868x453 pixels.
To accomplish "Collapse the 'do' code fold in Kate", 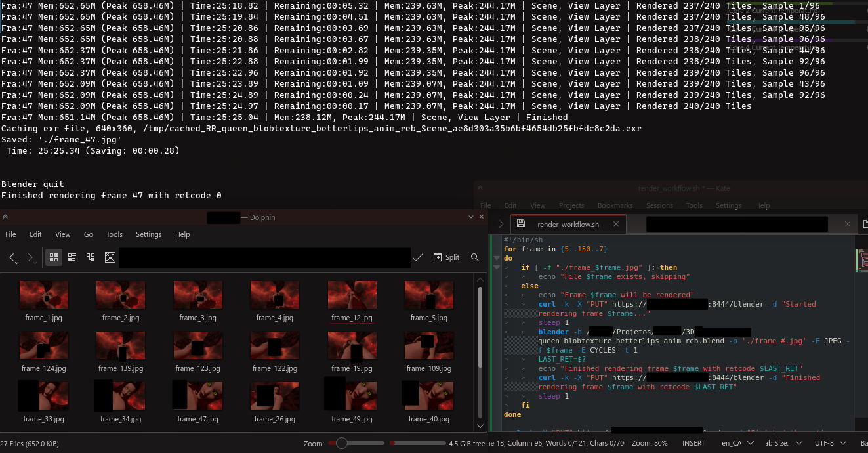I will tap(497, 259).
